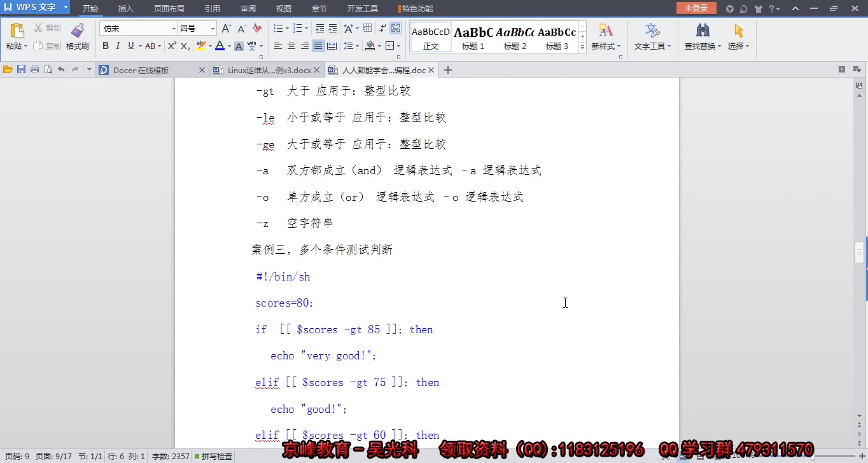Click the Save floppy disk icon

(x=21, y=69)
